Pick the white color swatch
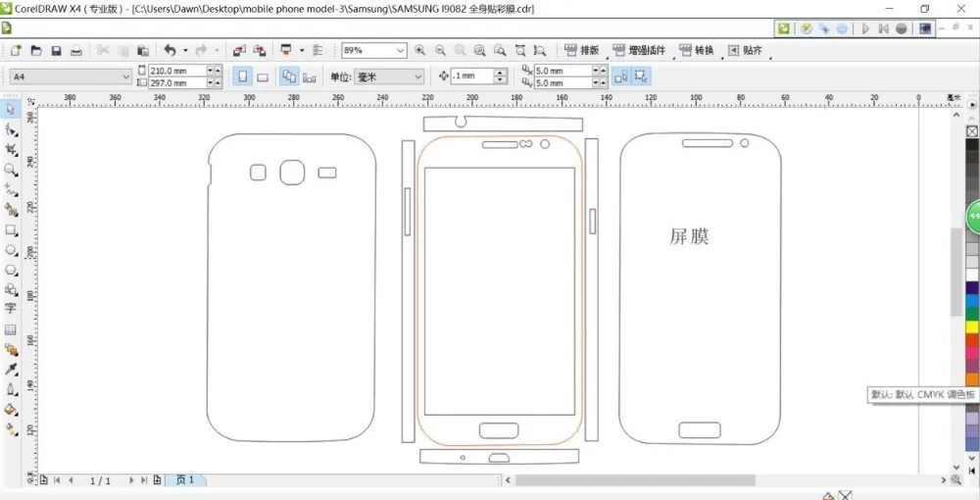The width and height of the screenshot is (980, 500). 972,275
